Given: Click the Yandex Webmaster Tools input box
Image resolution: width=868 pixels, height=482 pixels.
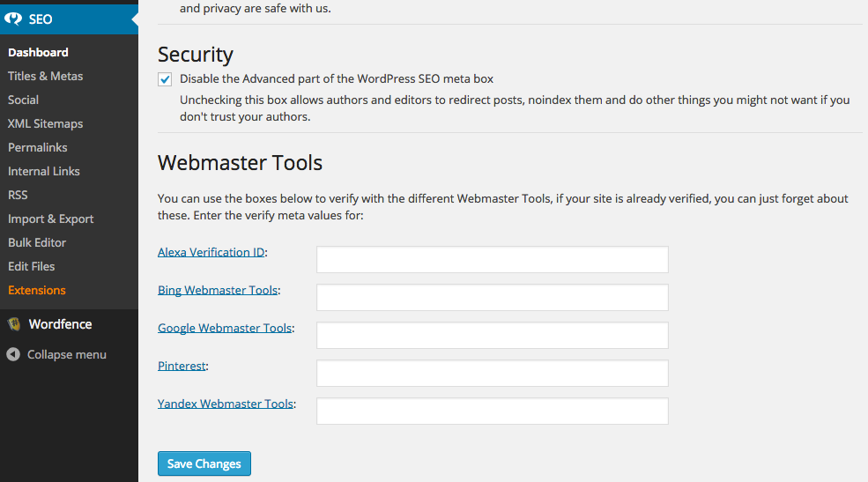Looking at the screenshot, I should [x=492, y=412].
